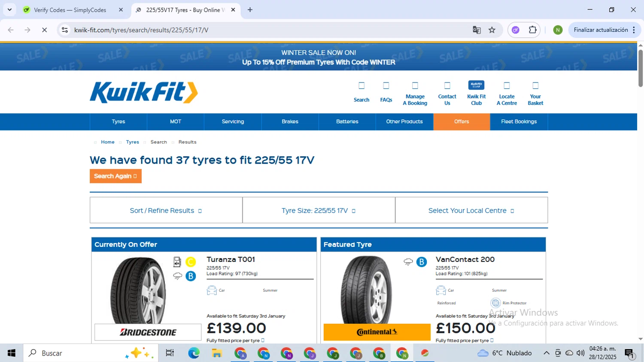Expand the Tyre Size 225/55 17V selector
Viewport: 644px width, 362px height.
point(319,210)
